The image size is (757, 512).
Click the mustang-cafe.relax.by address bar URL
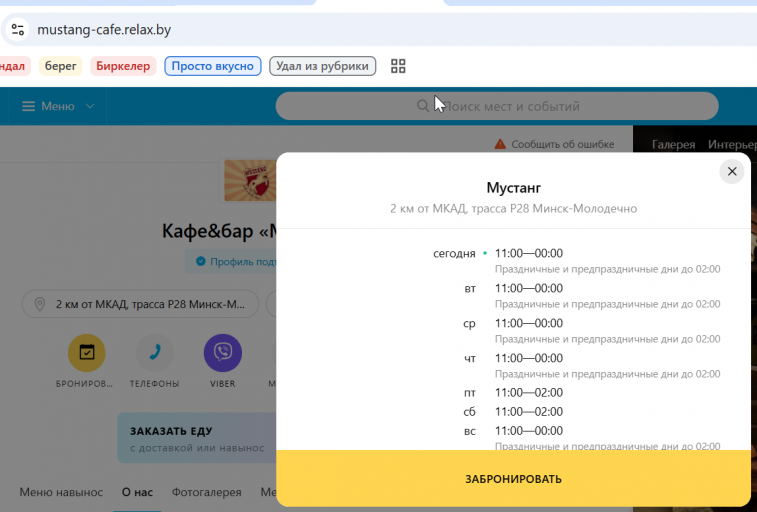(104, 30)
